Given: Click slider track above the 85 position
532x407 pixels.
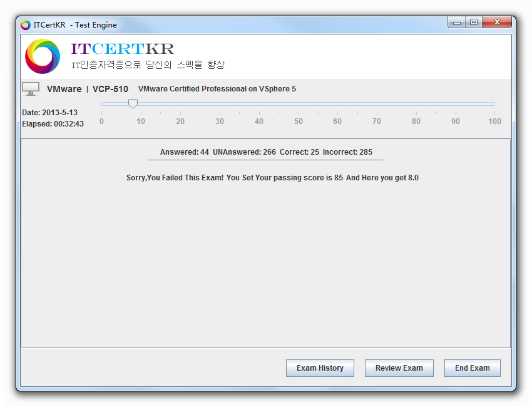Looking at the screenshot, I should point(436,104).
